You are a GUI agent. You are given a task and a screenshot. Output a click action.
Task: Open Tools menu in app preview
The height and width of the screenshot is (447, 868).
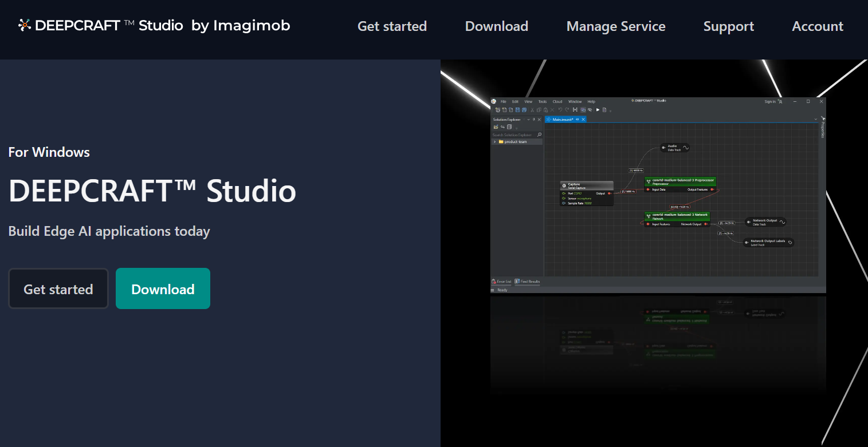543,102
